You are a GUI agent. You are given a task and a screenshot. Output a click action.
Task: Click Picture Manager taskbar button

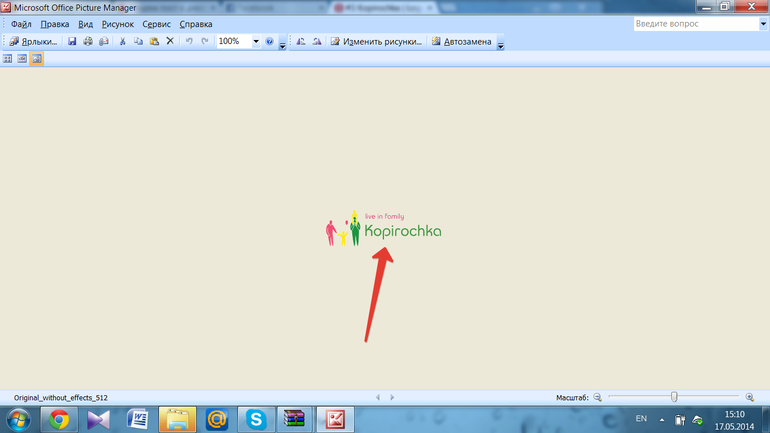tap(335, 420)
